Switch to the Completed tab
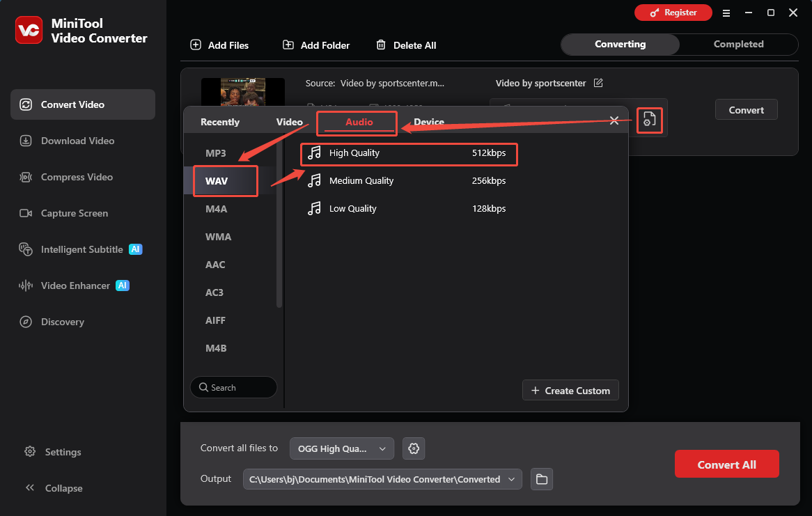Screen dimensions: 812x516 coord(738,45)
